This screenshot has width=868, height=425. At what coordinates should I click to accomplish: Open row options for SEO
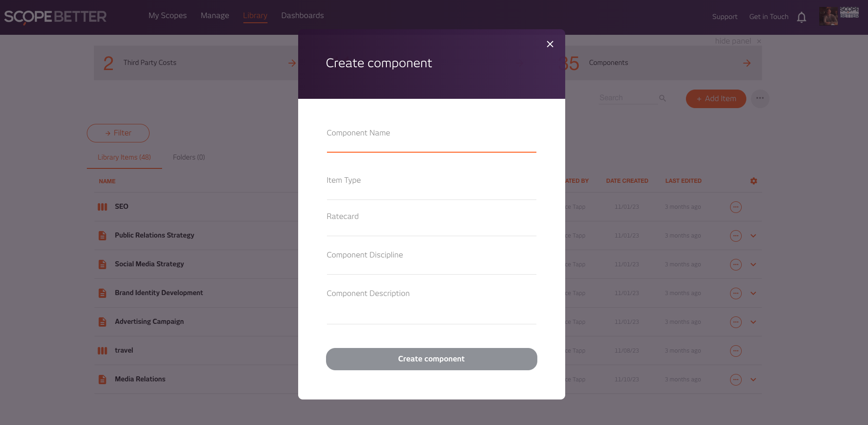point(736,207)
